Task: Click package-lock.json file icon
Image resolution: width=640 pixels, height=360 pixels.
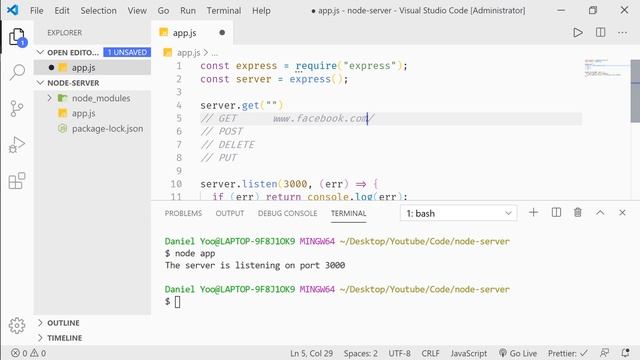Action: pos(62,129)
